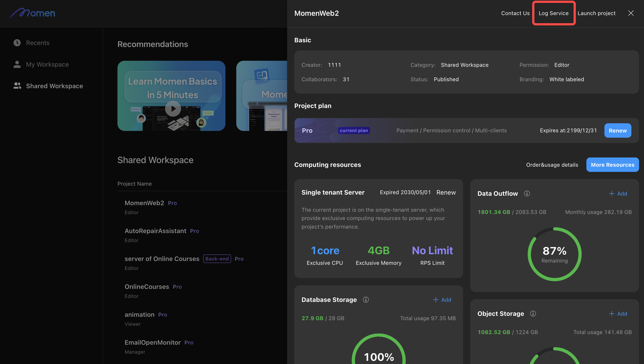Open the EmailOpenMonitor project
Viewport: 644px width, 364px height.
coord(202,346)
